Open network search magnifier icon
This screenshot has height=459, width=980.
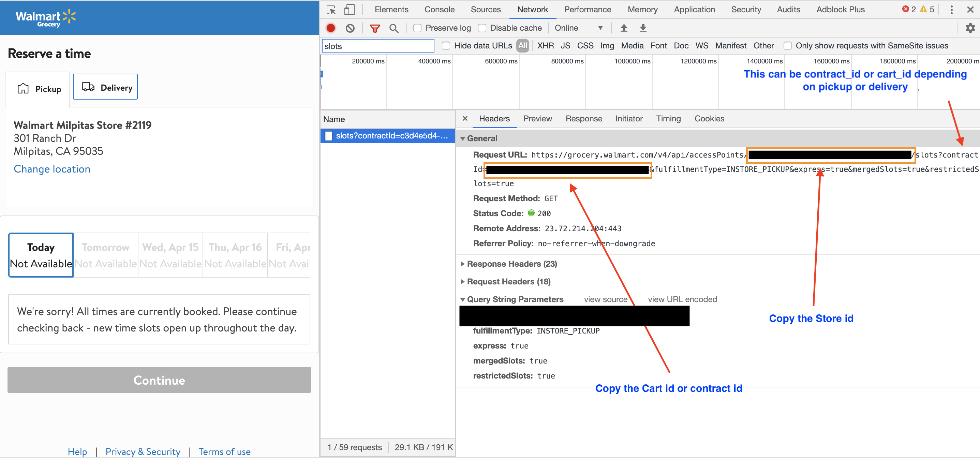tap(394, 28)
